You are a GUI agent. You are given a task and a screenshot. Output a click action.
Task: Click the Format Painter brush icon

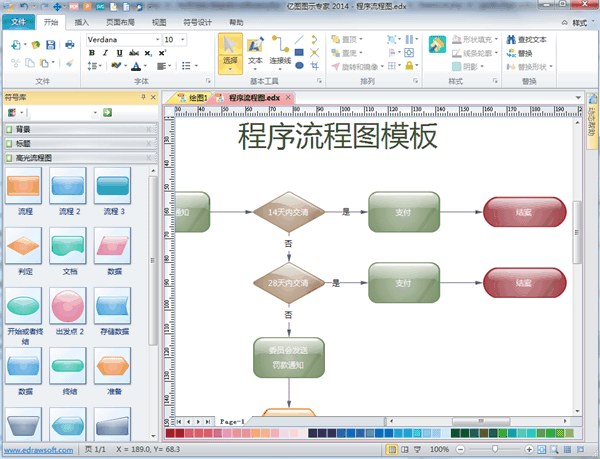(70, 63)
